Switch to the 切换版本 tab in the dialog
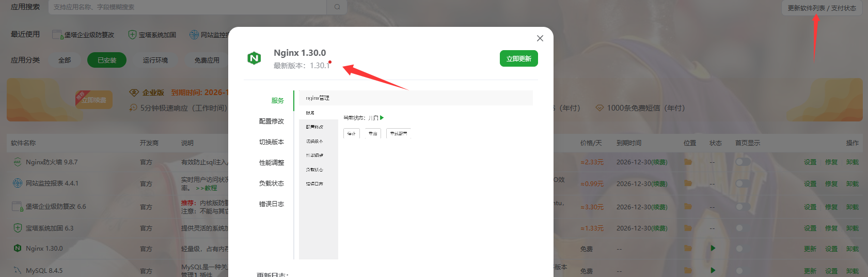Viewport: 868px width, 277px height. pos(272,142)
